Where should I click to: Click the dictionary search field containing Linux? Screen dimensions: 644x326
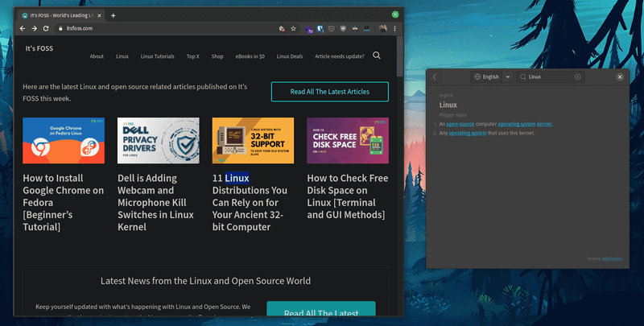[550, 76]
